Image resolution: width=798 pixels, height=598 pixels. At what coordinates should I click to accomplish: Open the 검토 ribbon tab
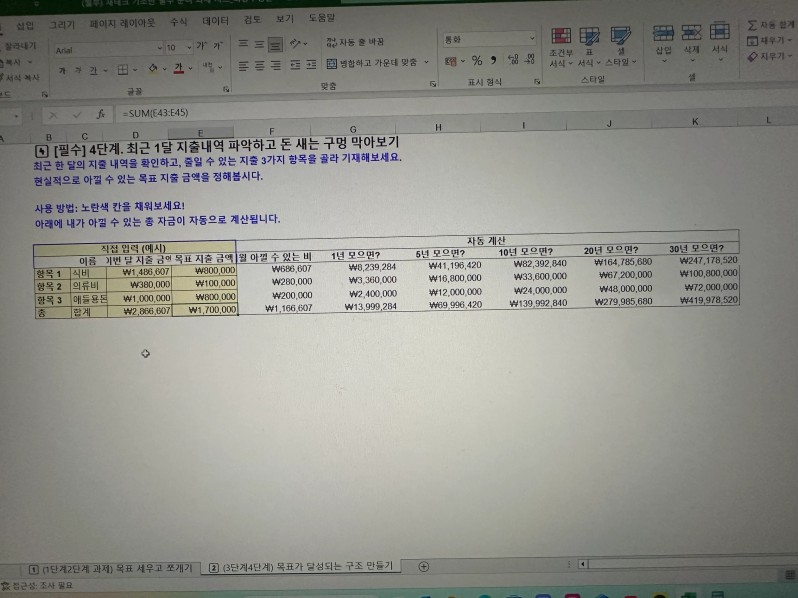[x=252, y=19]
